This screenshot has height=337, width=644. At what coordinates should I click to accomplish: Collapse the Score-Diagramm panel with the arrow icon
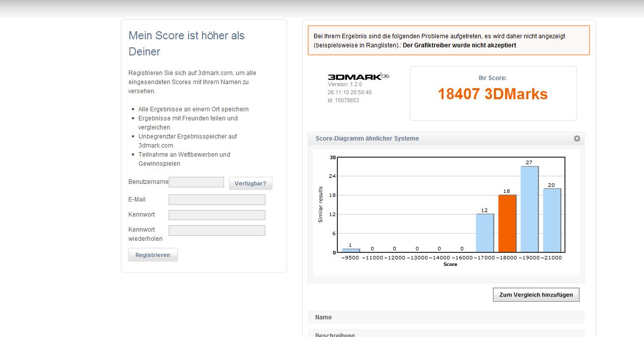[577, 139]
